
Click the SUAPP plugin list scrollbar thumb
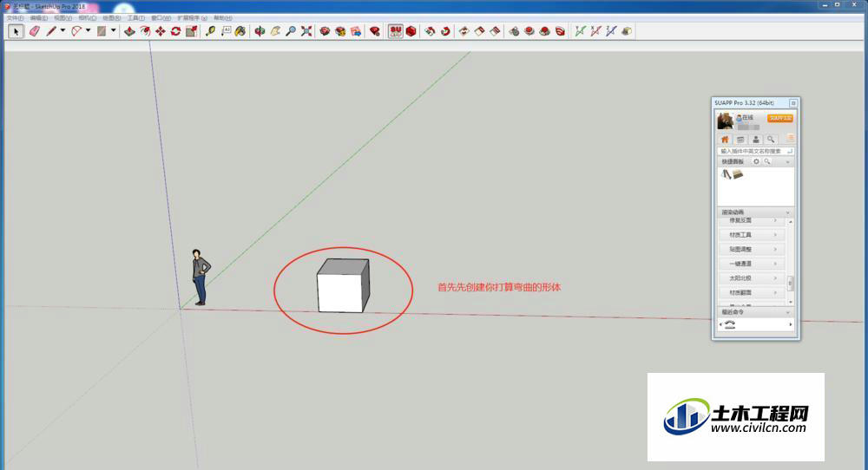(x=791, y=284)
